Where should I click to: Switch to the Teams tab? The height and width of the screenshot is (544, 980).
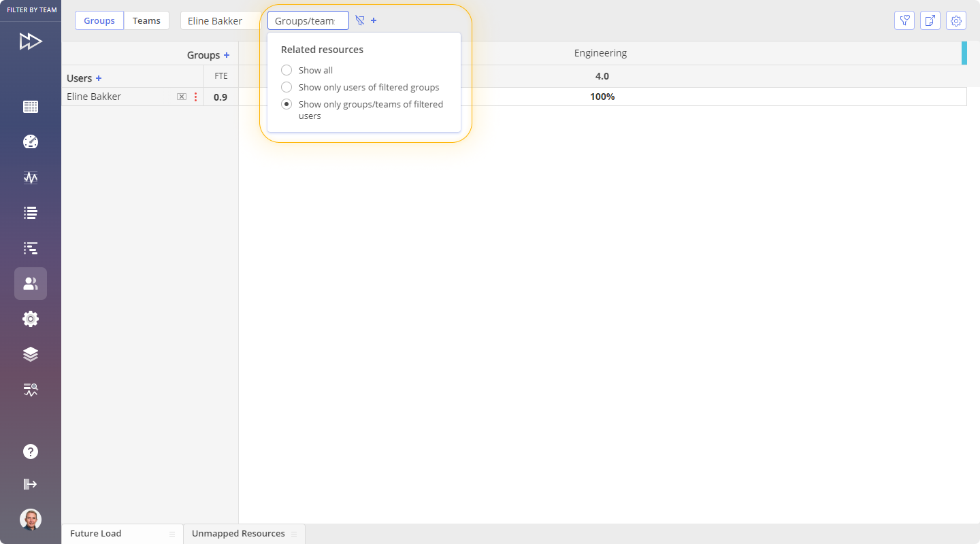[146, 20]
